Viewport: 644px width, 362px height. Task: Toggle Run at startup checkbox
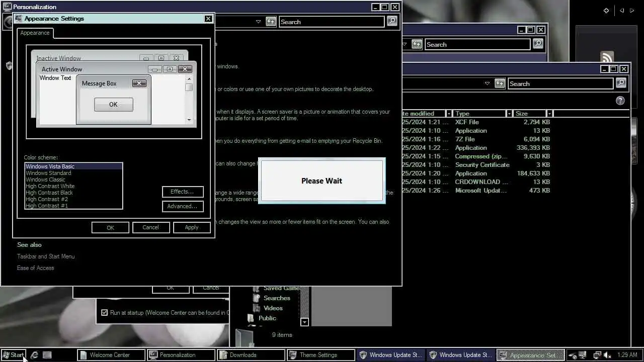(x=105, y=313)
